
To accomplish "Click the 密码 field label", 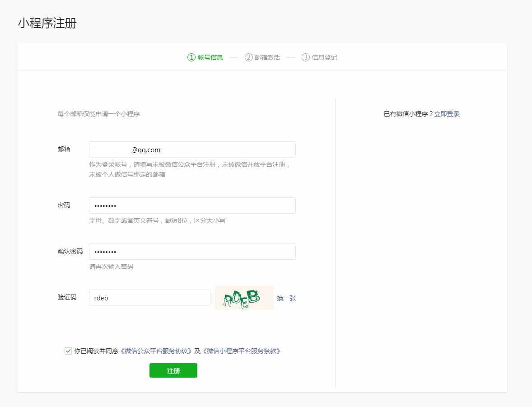I will pyautogui.click(x=64, y=206).
